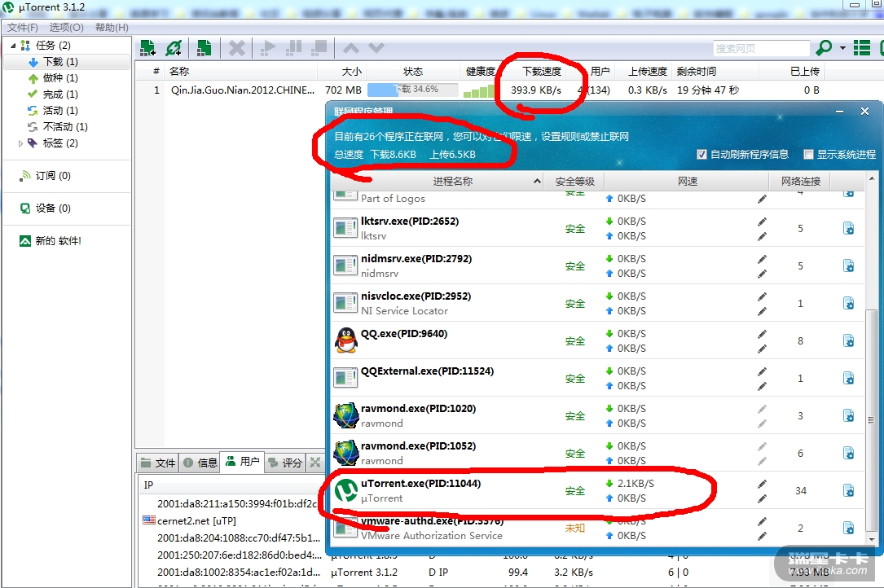Open the 选项(O) menu
884x588 pixels.
click(x=66, y=28)
